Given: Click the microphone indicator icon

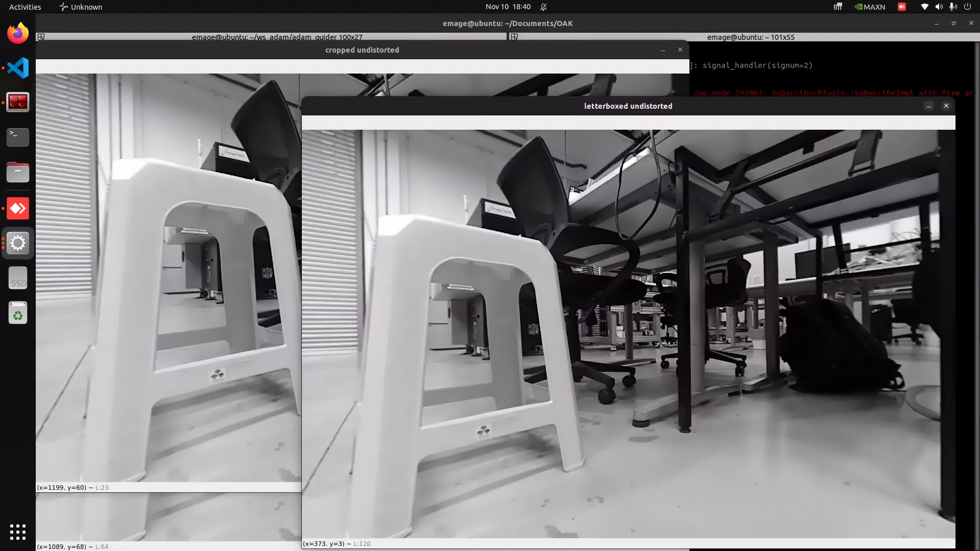Looking at the screenshot, I should pyautogui.click(x=952, y=7).
